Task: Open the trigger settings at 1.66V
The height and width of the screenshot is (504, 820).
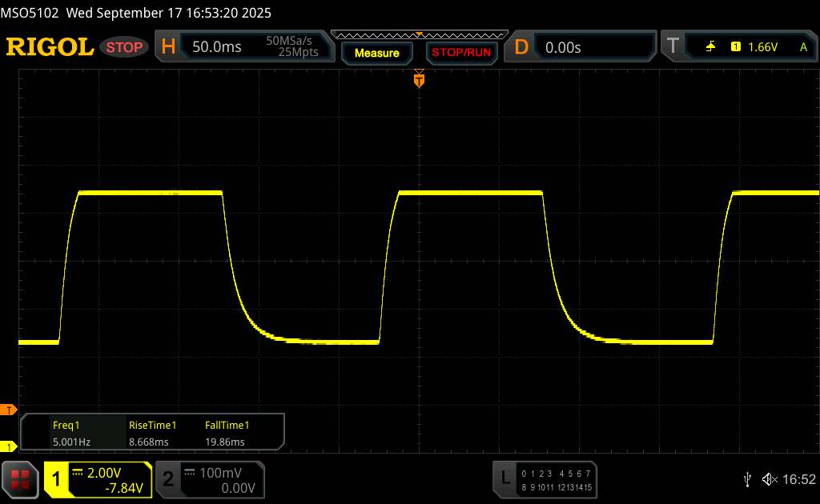Action: (x=762, y=47)
